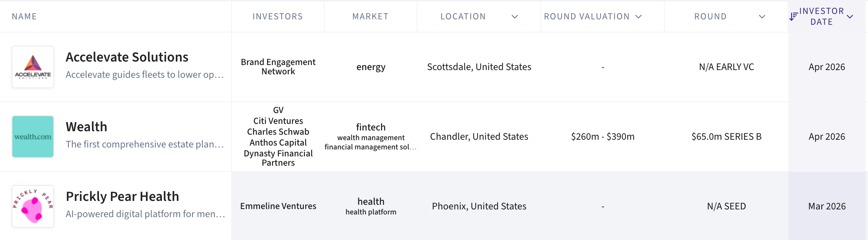Click the Charles Schwab investor
This screenshot has width=868, height=240.
pos(278,132)
